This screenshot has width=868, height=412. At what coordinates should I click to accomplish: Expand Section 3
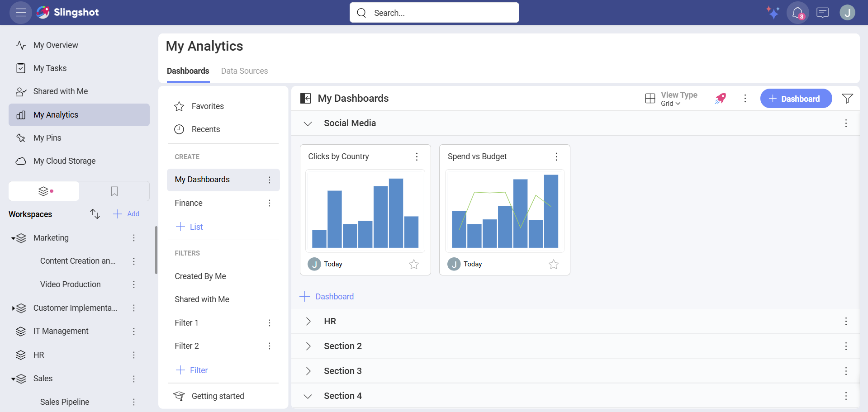(308, 371)
